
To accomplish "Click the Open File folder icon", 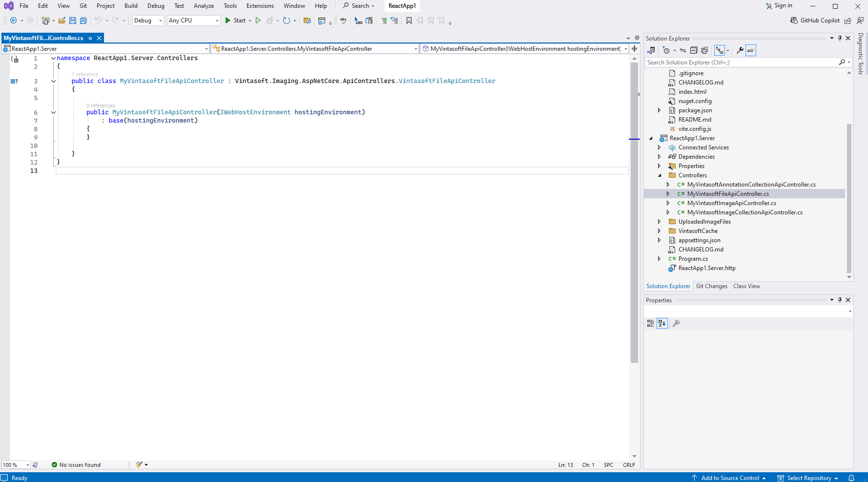I will pos(62,21).
